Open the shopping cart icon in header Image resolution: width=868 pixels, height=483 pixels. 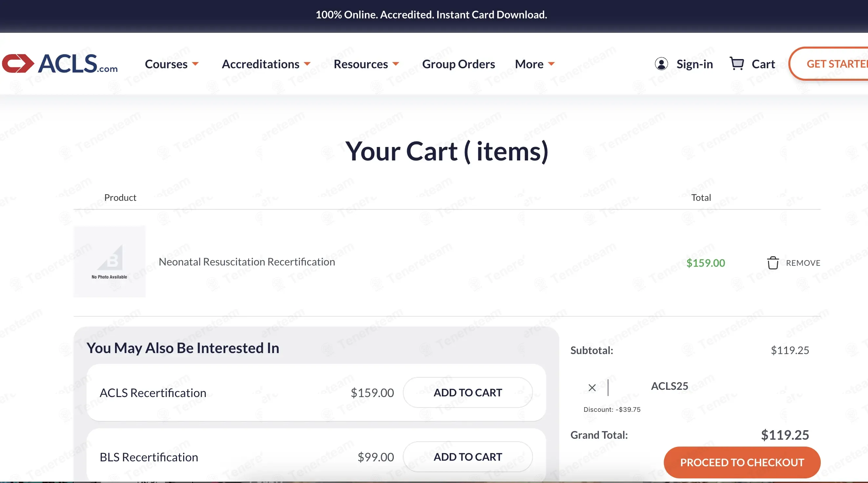point(737,63)
